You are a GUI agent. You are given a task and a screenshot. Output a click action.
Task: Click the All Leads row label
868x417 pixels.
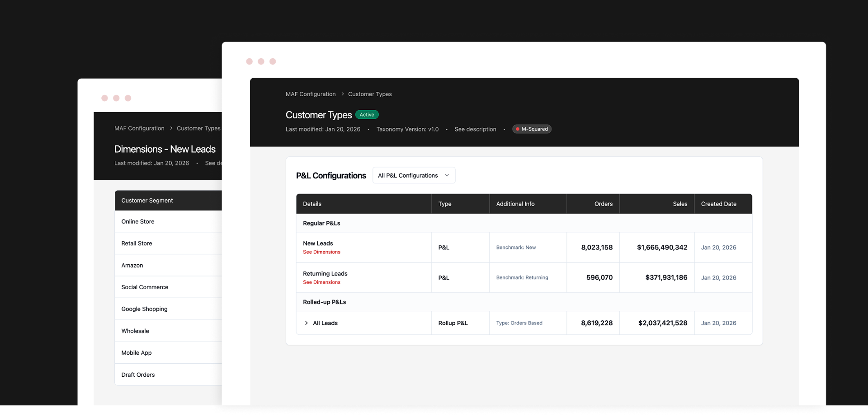(x=325, y=323)
